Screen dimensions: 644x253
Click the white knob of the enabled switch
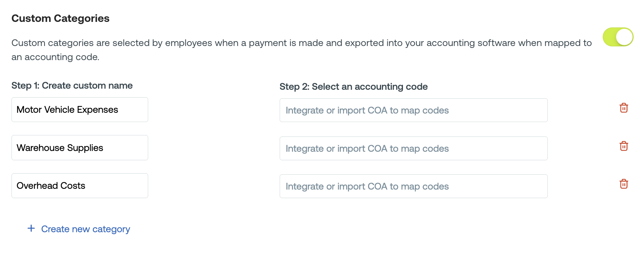pyautogui.click(x=624, y=37)
